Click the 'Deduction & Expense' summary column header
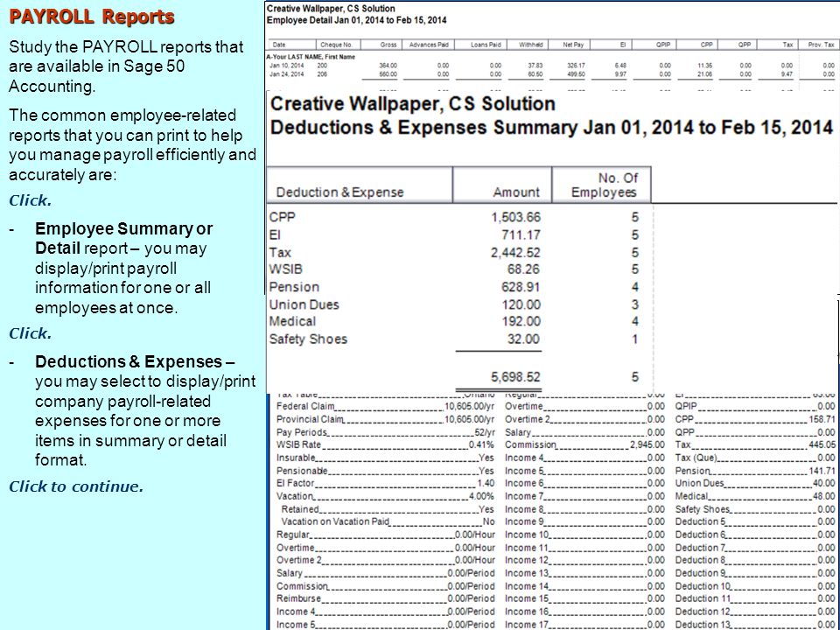 (339, 192)
